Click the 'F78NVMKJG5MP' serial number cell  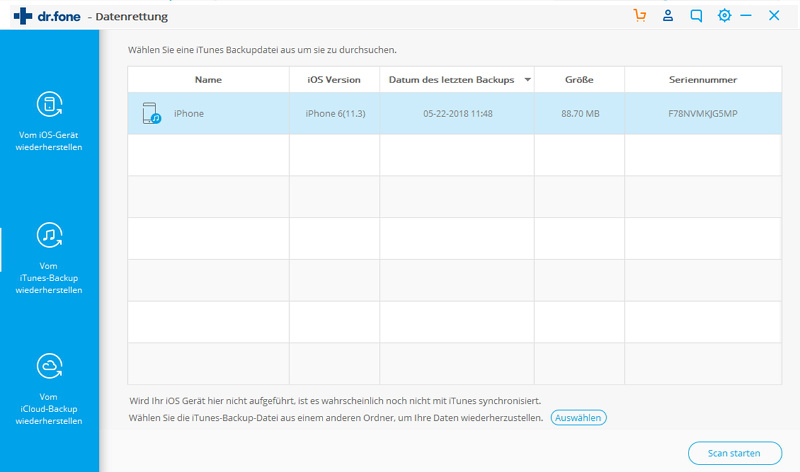(x=703, y=113)
